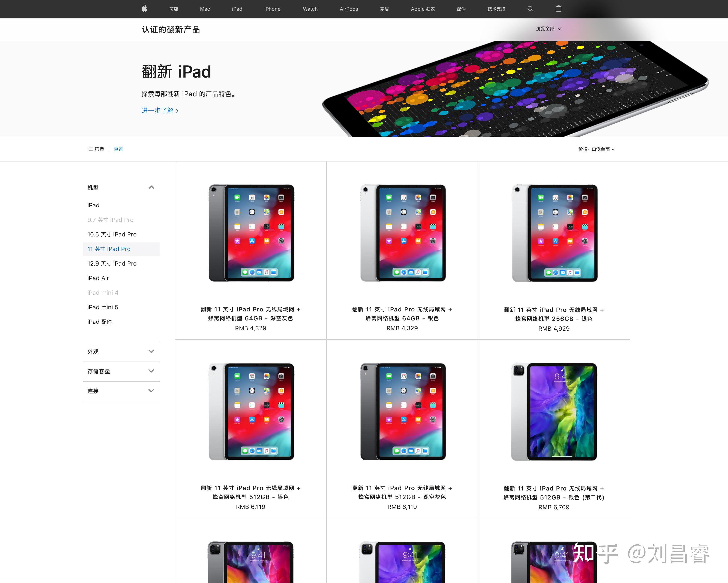This screenshot has width=728, height=583.
Task: Collapse the 机型 section chevron
Action: pos(151,187)
